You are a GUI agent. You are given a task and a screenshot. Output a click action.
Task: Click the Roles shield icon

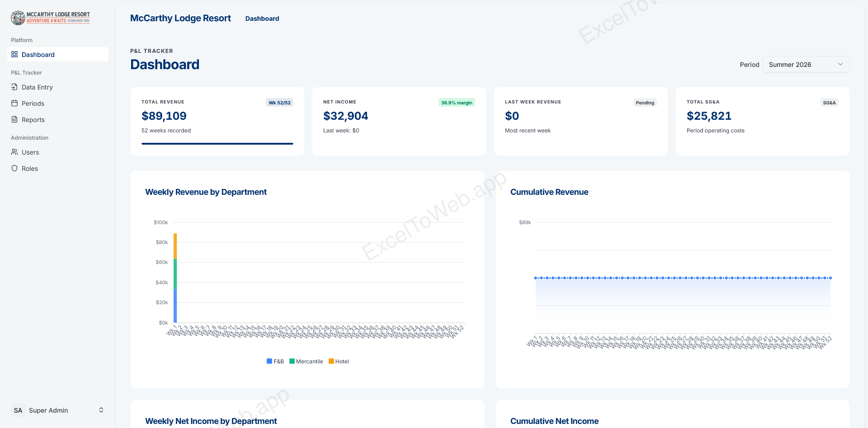(x=14, y=168)
